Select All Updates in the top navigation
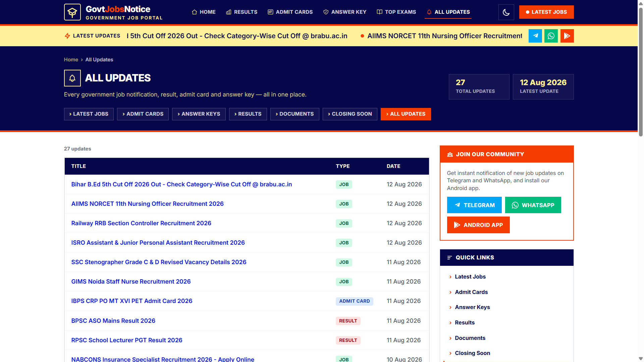The image size is (644, 362). point(448,12)
